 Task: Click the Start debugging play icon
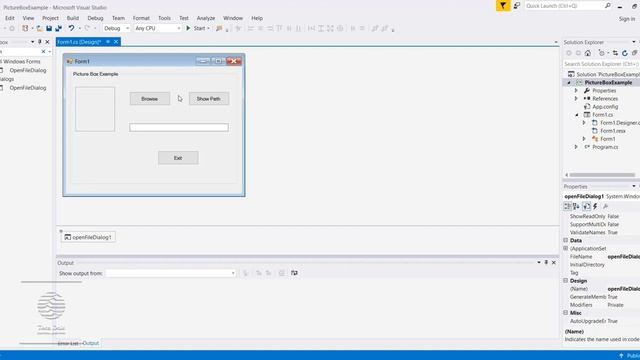[x=188, y=28]
